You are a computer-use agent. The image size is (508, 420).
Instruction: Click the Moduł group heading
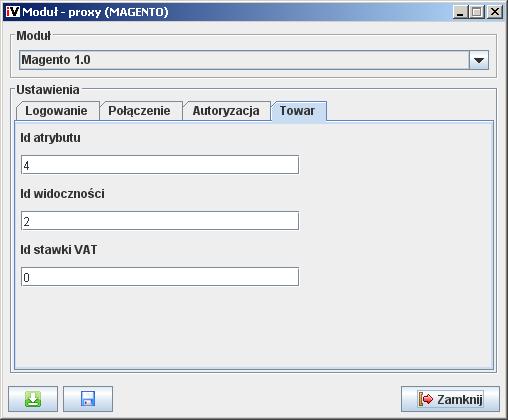[34, 36]
